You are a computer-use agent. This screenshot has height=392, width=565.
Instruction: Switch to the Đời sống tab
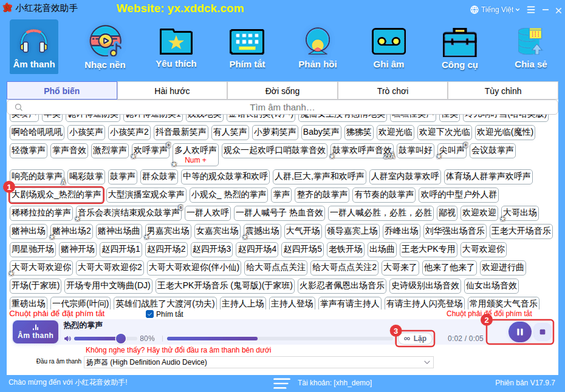282,90
